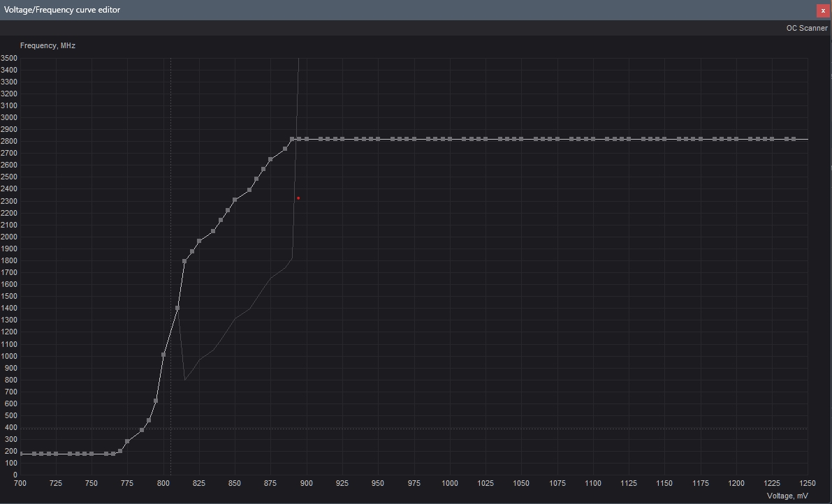The height and width of the screenshot is (504, 832).
Task: Select the curve point at 775 mV, 280 MHz
Action: pos(127,441)
